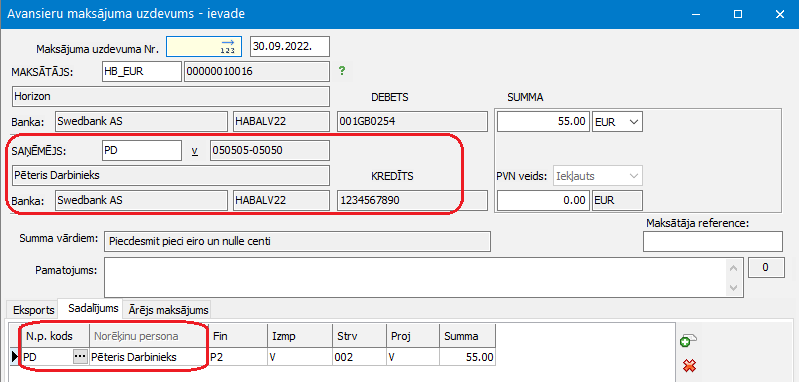Click into the Pamatojums text area
The height and width of the screenshot is (382, 799).
coord(416,278)
